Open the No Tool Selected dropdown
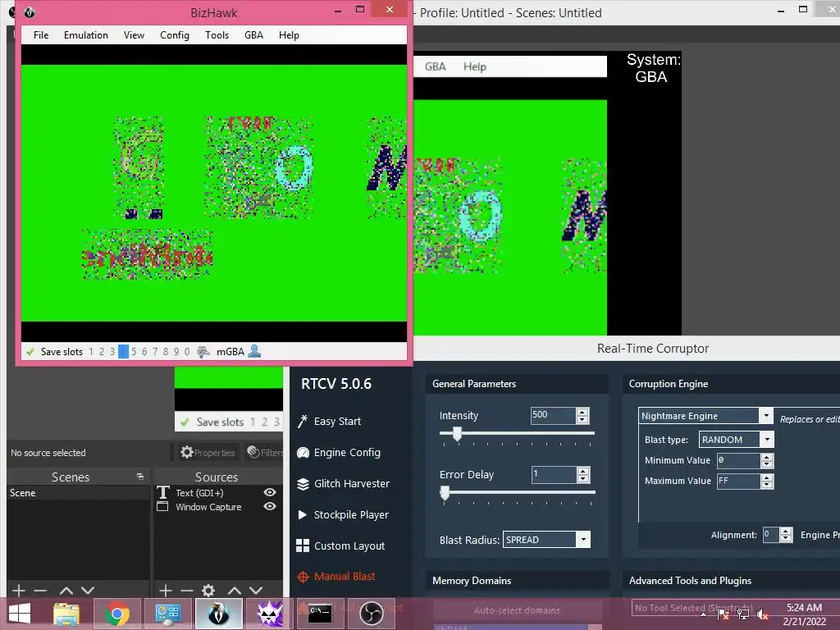 pyautogui.click(x=693, y=608)
